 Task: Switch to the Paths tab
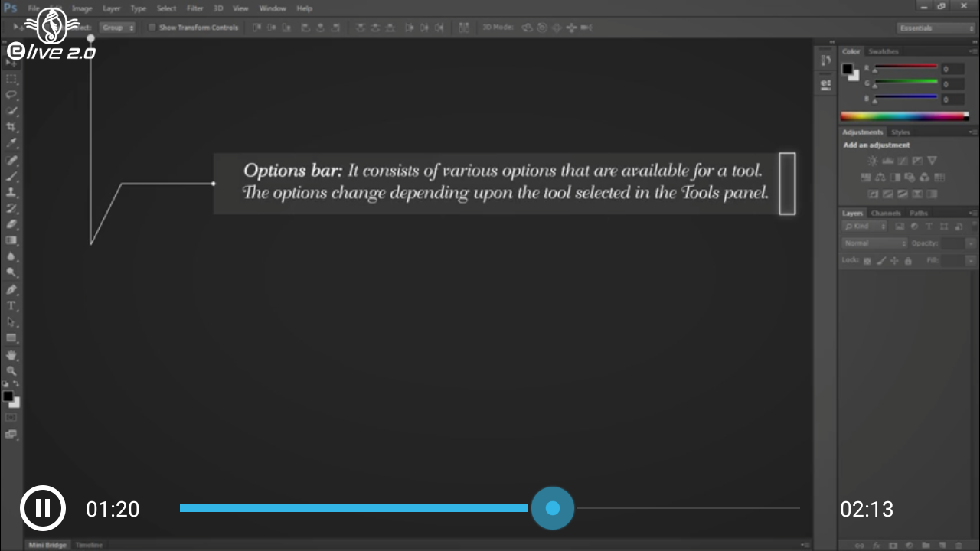(x=919, y=213)
